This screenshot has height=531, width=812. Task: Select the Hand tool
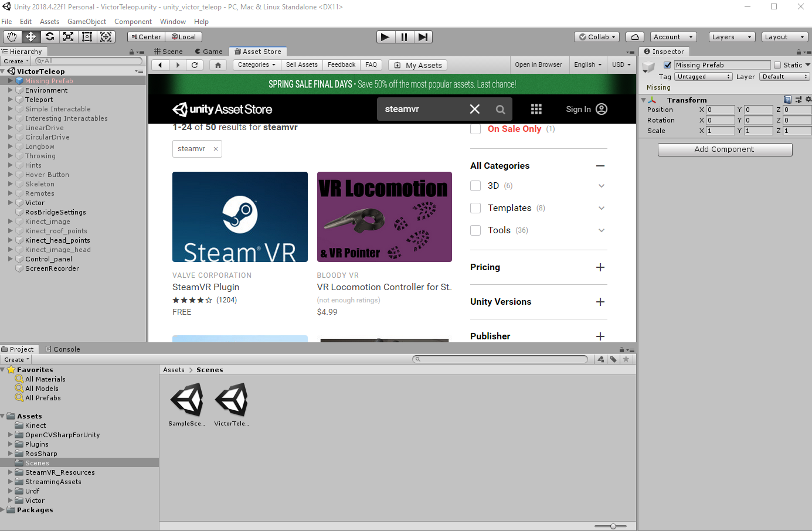pyautogui.click(x=12, y=36)
